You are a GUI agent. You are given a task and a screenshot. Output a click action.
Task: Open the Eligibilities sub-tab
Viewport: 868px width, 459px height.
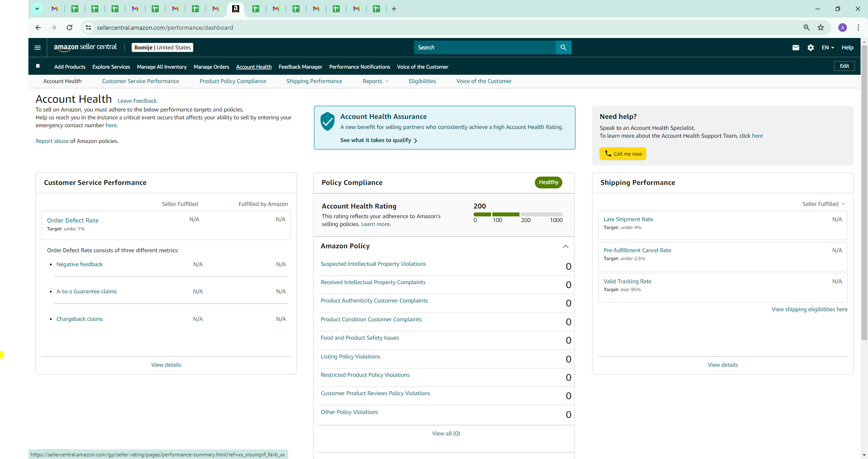422,81
